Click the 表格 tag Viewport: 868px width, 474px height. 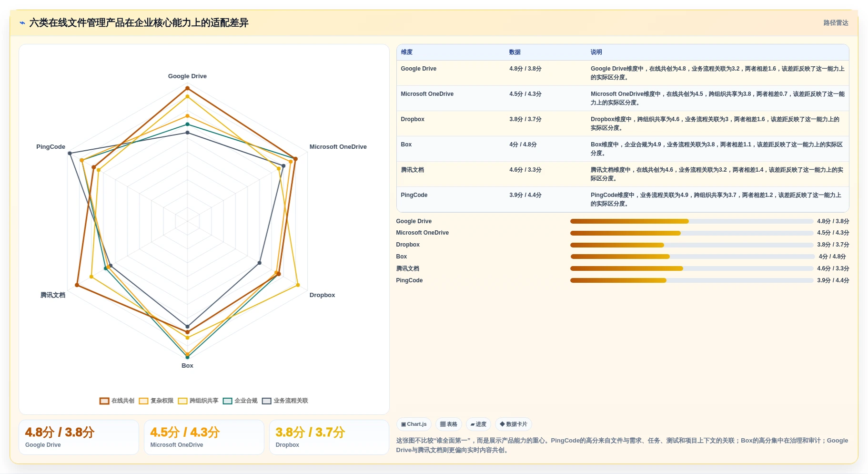pyautogui.click(x=448, y=424)
